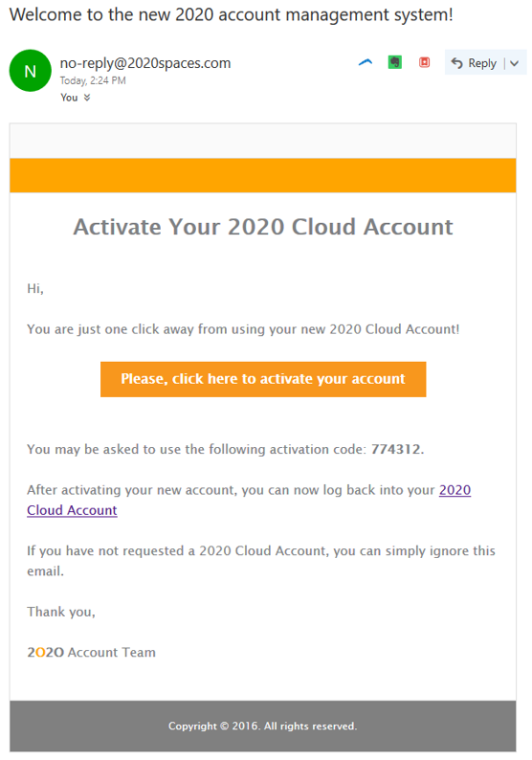Click the curved Reply arrow icon

(x=457, y=63)
